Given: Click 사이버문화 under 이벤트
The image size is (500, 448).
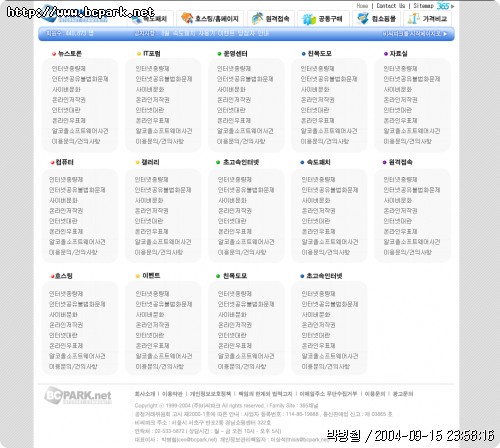Looking at the screenshot, I should [x=150, y=314].
